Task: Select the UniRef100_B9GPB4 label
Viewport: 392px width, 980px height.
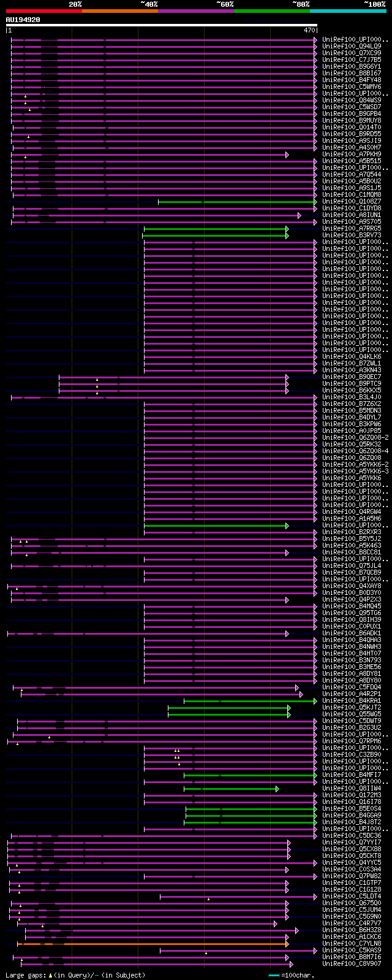Action: 352,113
